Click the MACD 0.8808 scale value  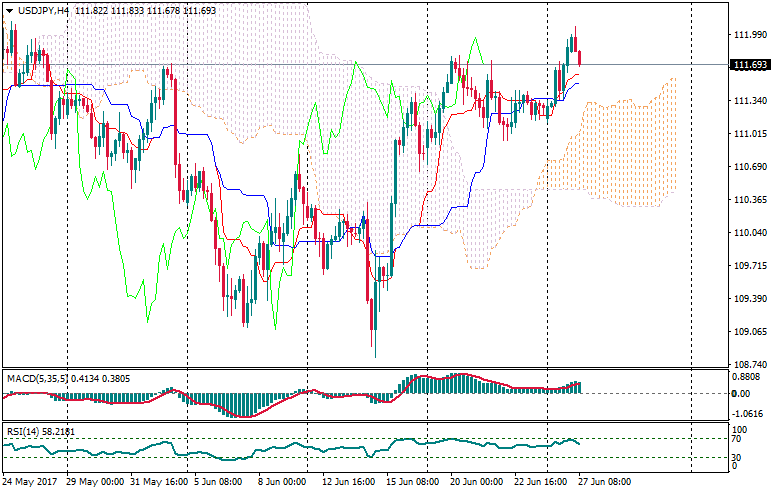[748, 377]
